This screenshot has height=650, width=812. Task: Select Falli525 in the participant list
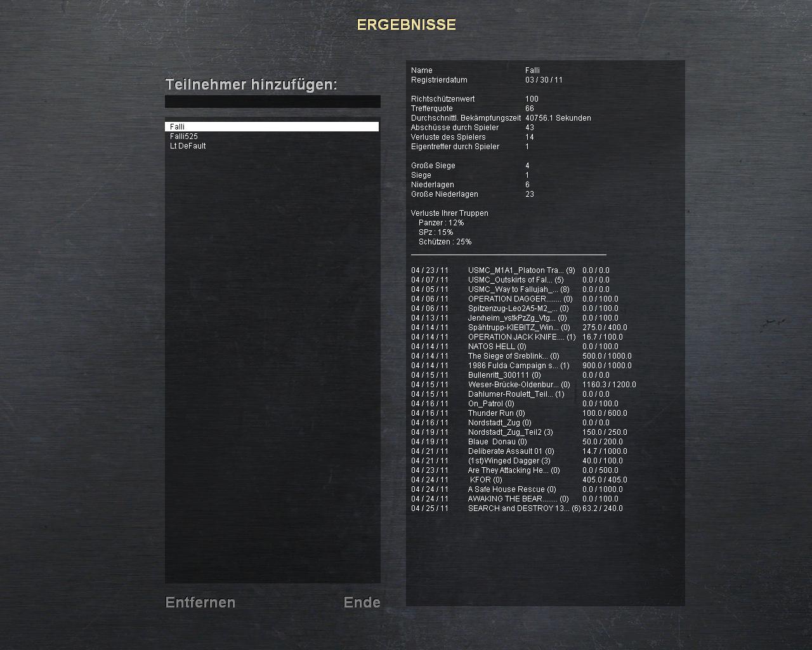tap(184, 136)
